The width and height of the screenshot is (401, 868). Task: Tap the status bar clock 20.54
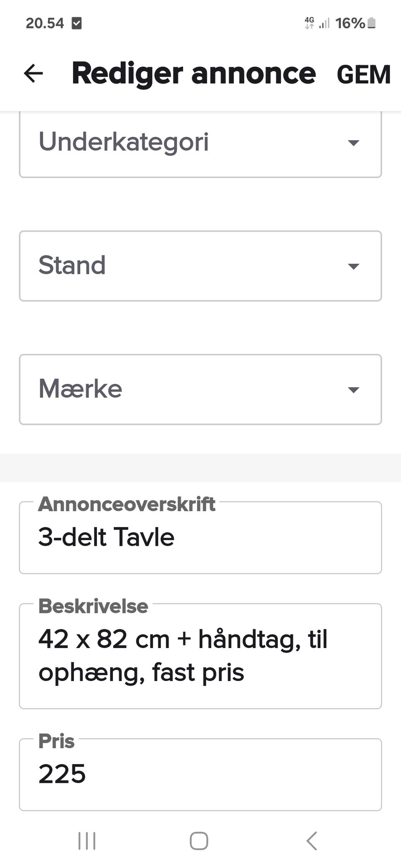pos(45,23)
